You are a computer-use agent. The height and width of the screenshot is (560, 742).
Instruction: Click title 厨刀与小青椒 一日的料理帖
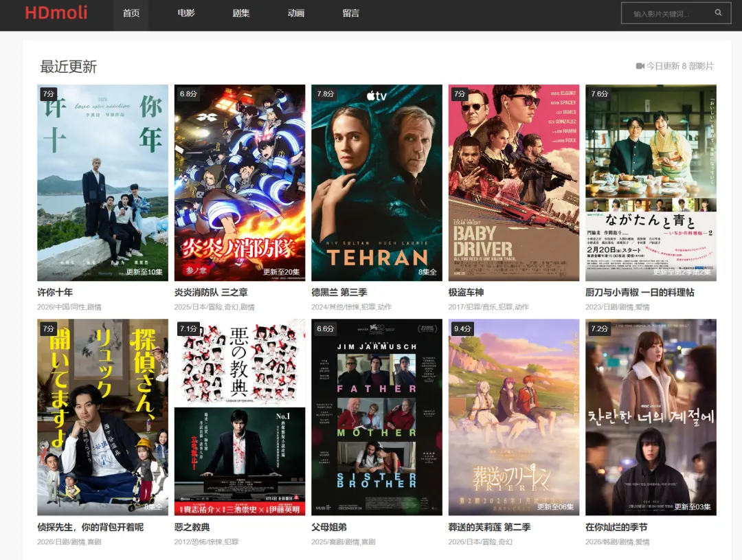[640, 293]
